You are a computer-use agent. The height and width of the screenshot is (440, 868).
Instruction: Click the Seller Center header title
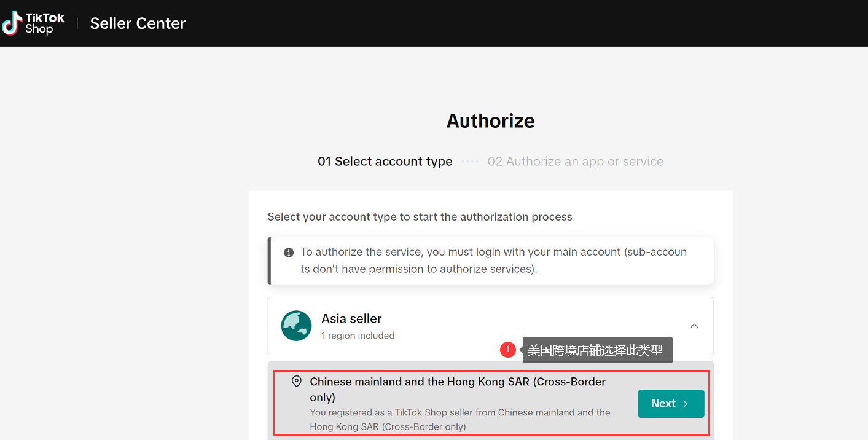coord(138,23)
